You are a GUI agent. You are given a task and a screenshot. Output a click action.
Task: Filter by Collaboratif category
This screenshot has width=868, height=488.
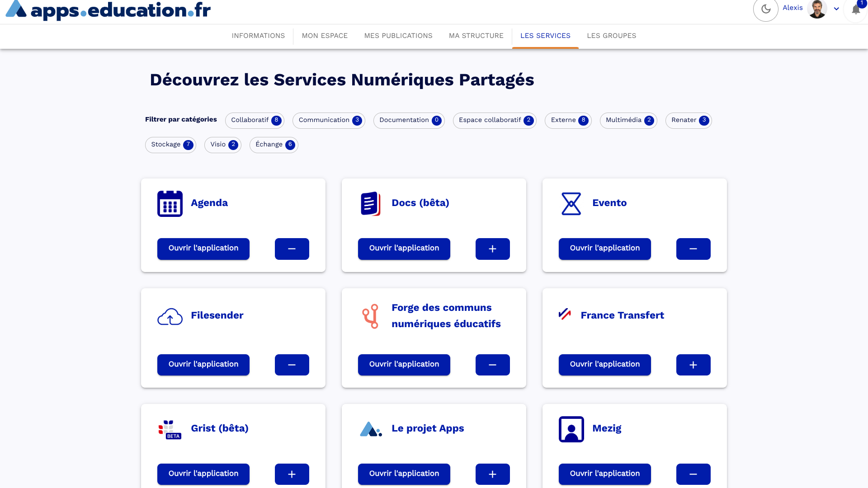[x=255, y=120]
